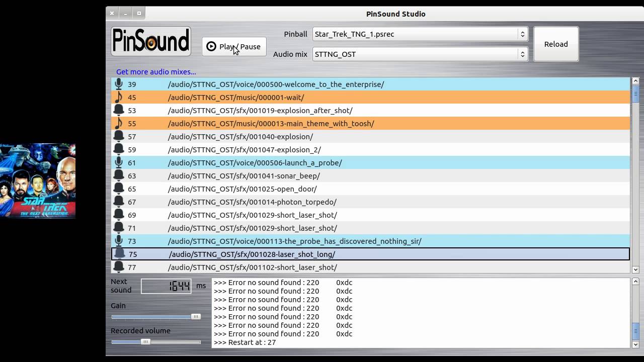Viewport: 644px width, 362px height.
Task: Click the PinSound logo
Action: (x=151, y=41)
